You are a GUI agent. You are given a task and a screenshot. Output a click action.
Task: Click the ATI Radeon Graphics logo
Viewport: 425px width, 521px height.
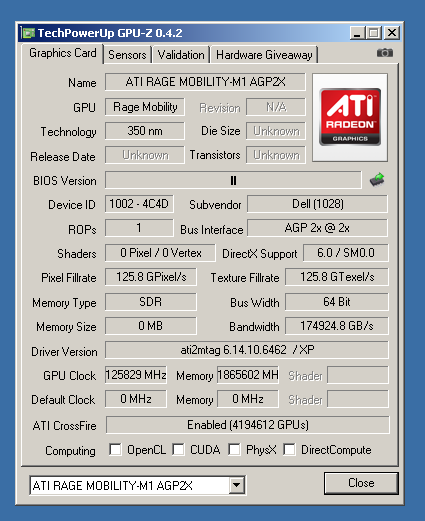[x=350, y=117]
